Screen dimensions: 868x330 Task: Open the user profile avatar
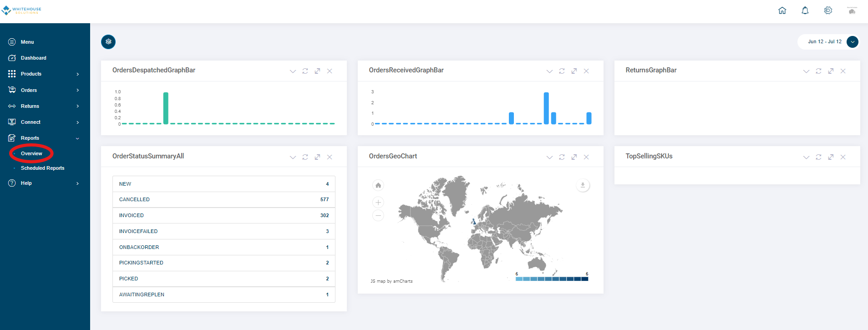pyautogui.click(x=852, y=10)
